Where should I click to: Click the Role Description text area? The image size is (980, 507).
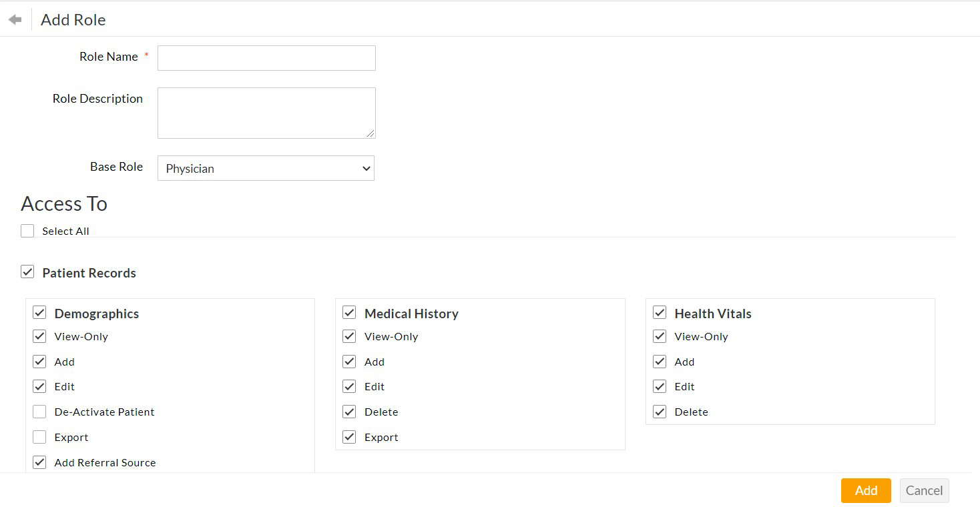click(266, 113)
